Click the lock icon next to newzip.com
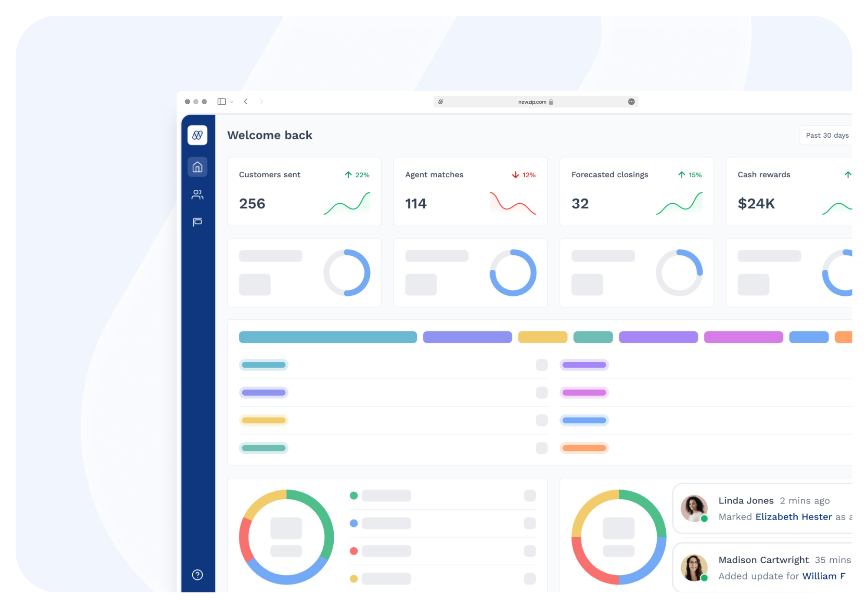Viewport: 868px width, 608px height. click(x=552, y=102)
